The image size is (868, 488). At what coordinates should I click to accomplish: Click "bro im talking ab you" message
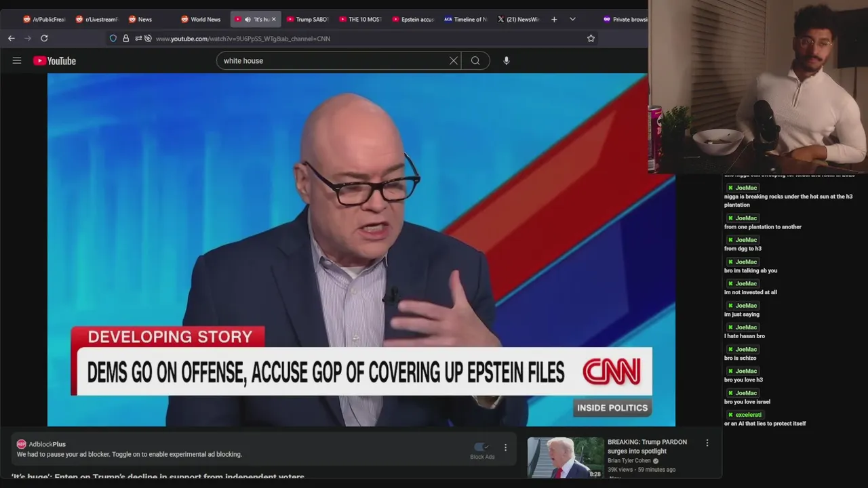(x=751, y=270)
